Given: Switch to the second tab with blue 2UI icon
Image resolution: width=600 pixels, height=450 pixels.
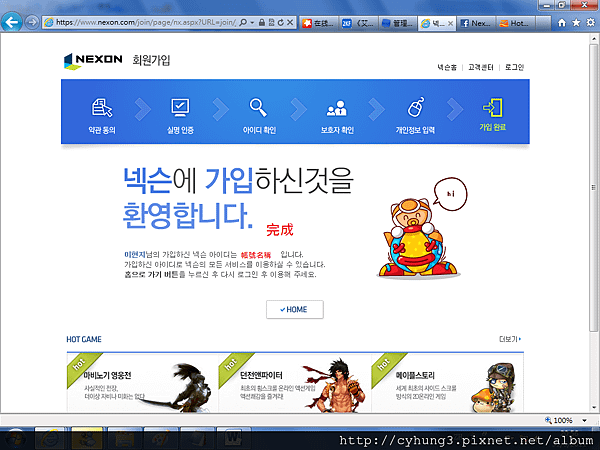Looking at the screenshot, I should coord(359,23).
